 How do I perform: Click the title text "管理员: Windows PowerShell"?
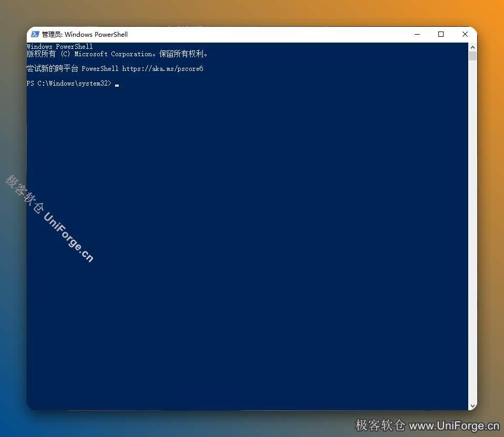(85, 34)
